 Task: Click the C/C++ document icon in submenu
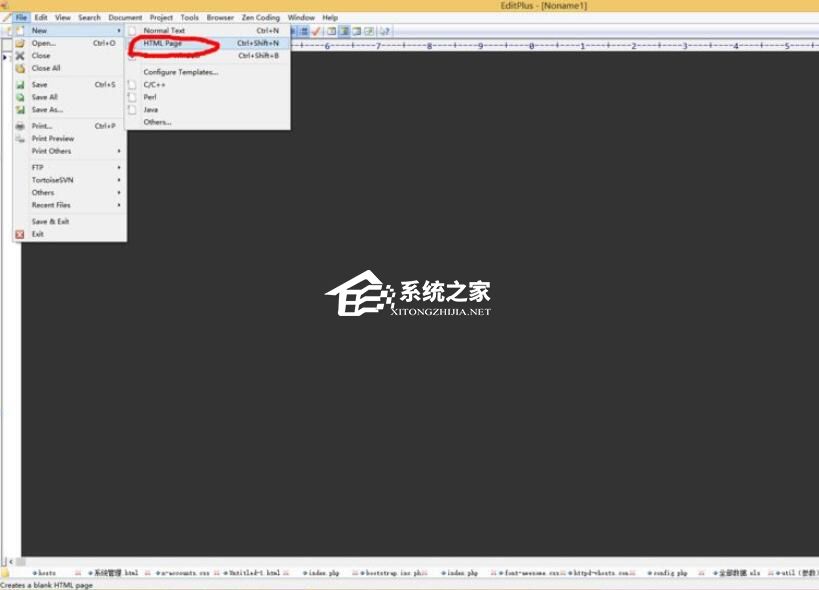click(x=131, y=85)
